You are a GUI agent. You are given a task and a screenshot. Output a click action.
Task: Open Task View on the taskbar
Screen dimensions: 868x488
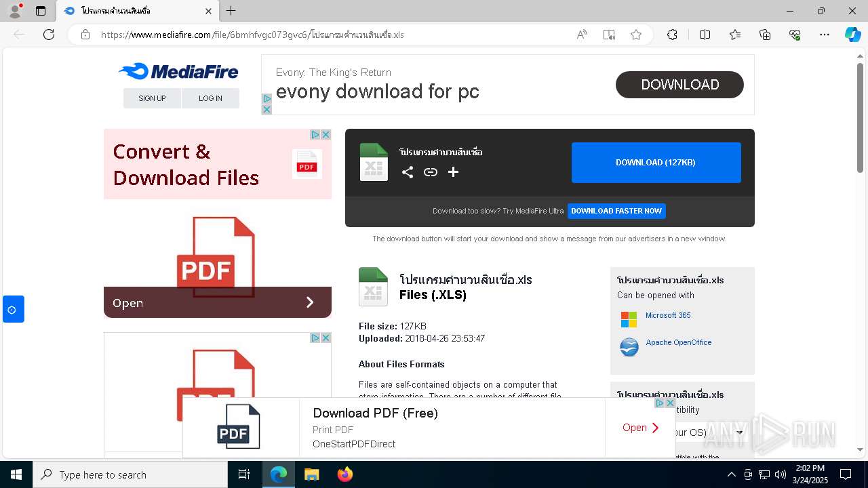(x=244, y=474)
